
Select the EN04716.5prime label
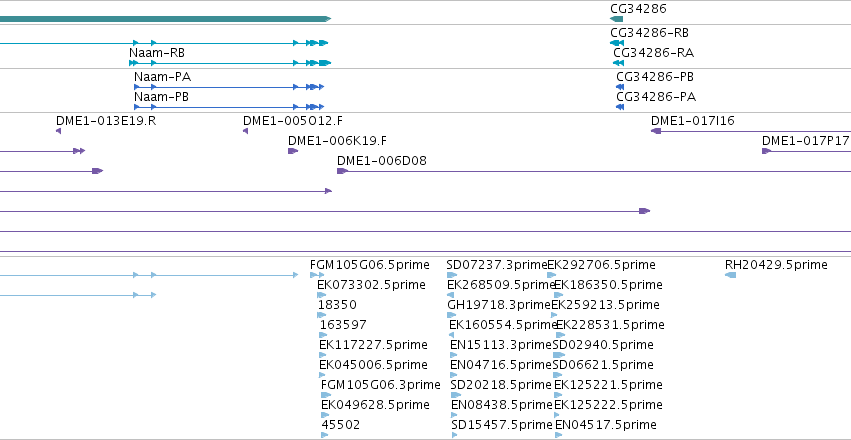pos(501,365)
